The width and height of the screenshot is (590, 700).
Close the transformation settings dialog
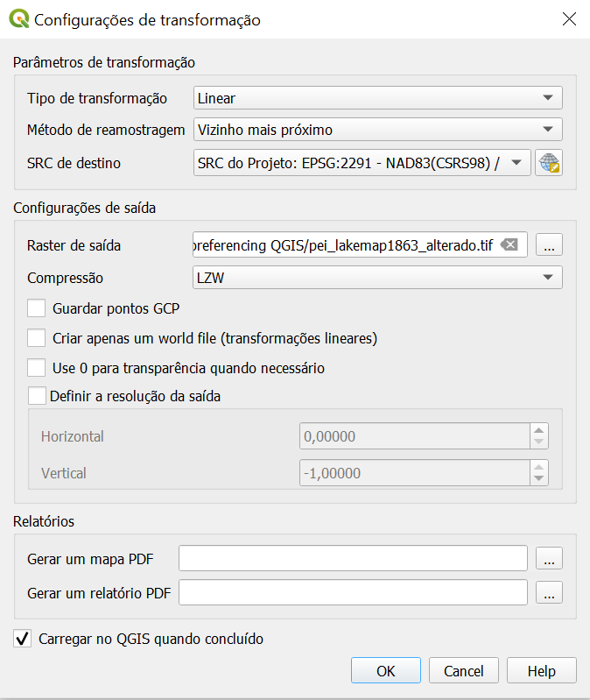(568, 19)
